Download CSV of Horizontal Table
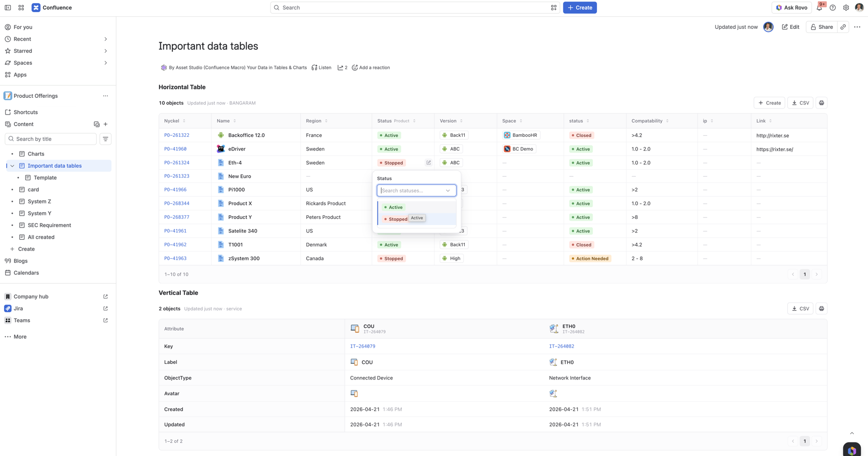 tap(801, 103)
